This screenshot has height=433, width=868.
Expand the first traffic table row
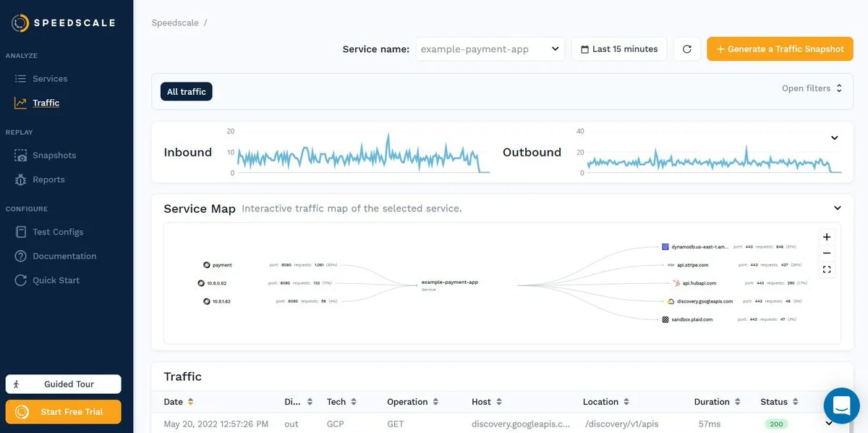click(829, 424)
